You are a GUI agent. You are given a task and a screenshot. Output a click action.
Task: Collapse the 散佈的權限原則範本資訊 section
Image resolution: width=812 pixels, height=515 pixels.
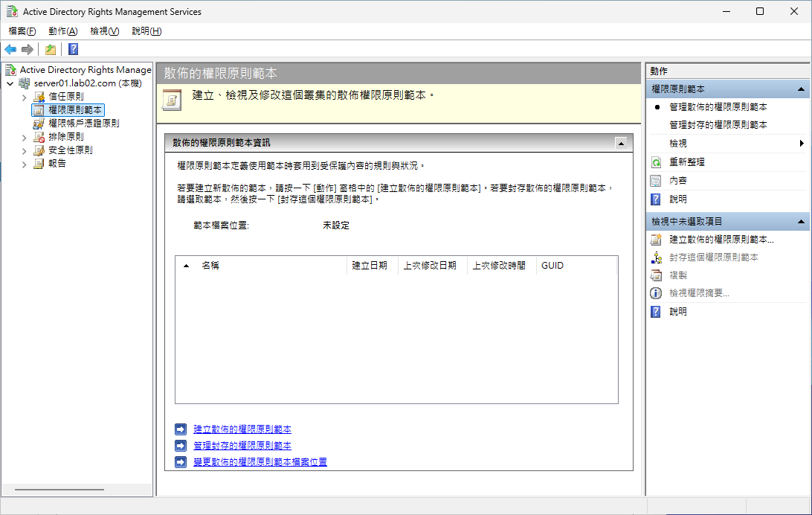(x=621, y=143)
